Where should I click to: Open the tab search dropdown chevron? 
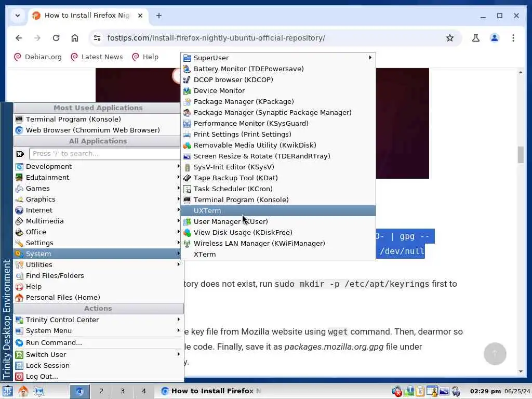point(18,15)
